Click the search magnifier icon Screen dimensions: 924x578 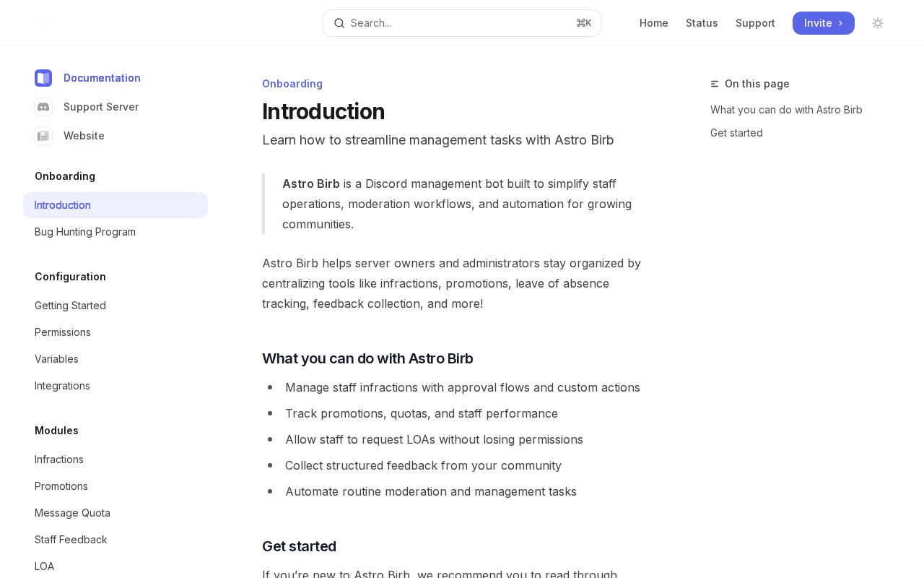[x=339, y=23]
